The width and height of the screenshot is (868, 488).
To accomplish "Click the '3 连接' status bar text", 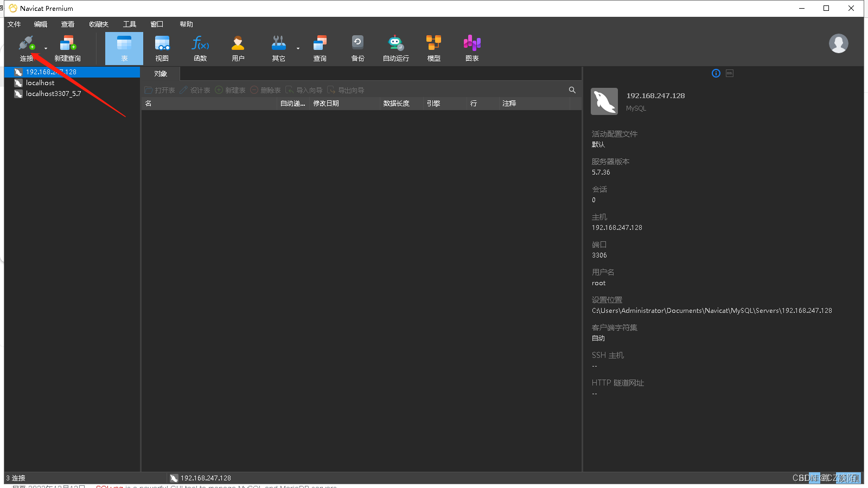I will point(16,478).
